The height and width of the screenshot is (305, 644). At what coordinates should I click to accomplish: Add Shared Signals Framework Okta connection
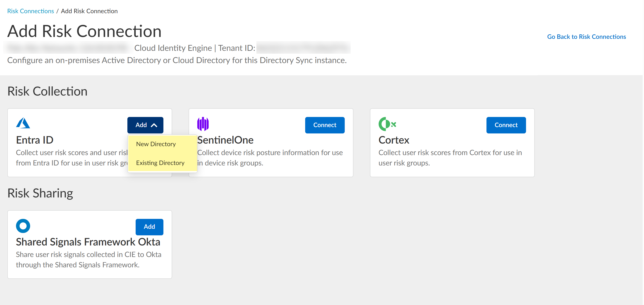point(149,227)
